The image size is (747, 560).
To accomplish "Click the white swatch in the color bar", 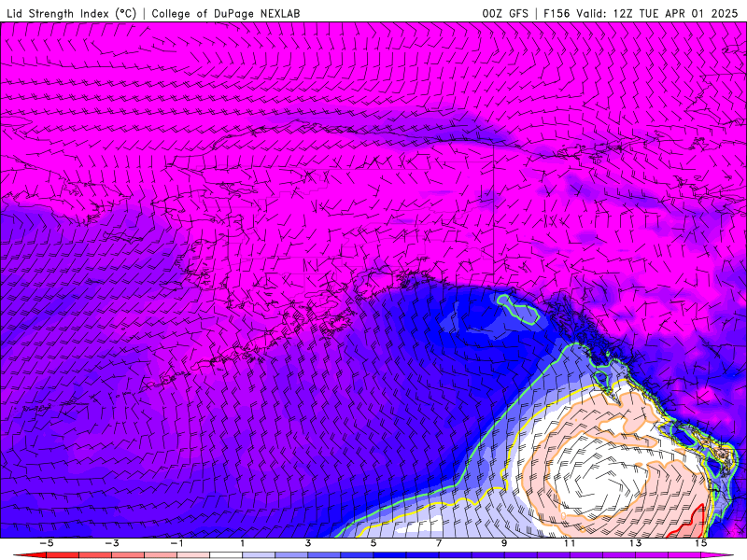I will tap(226, 555).
